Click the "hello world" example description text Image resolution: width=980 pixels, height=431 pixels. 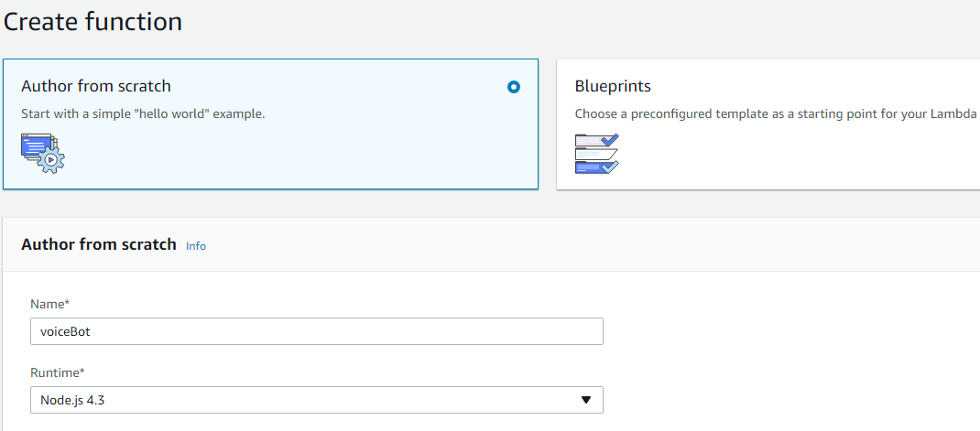143,114
